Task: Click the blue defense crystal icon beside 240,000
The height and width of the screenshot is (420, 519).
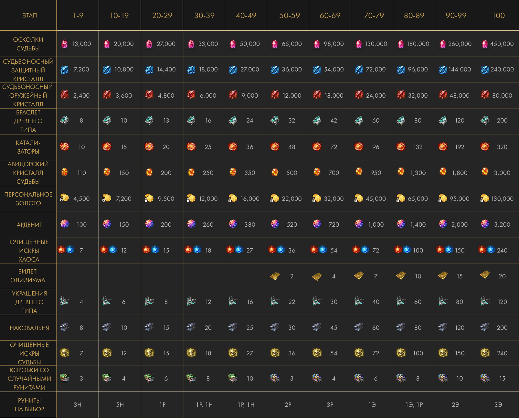Action: click(x=485, y=70)
